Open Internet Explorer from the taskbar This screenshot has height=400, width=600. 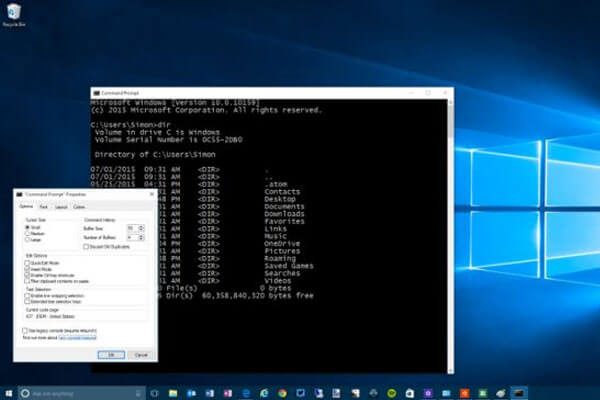coord(264,393)
